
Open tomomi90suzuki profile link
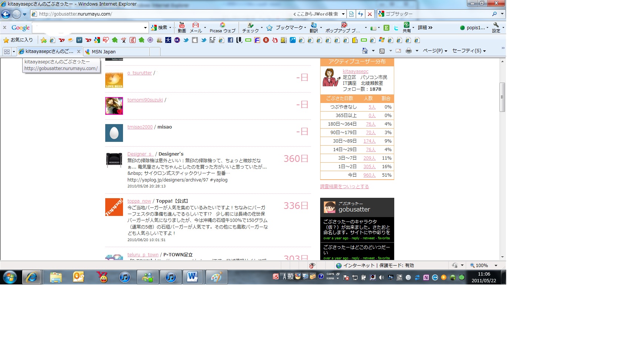point(145,100)
